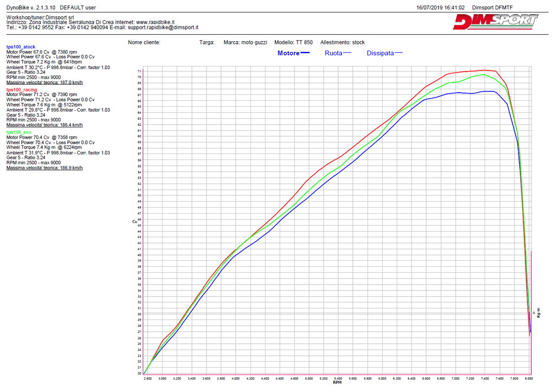Select the tps100_racing run title
Viewport: 555px width, 392px height.
22,89
